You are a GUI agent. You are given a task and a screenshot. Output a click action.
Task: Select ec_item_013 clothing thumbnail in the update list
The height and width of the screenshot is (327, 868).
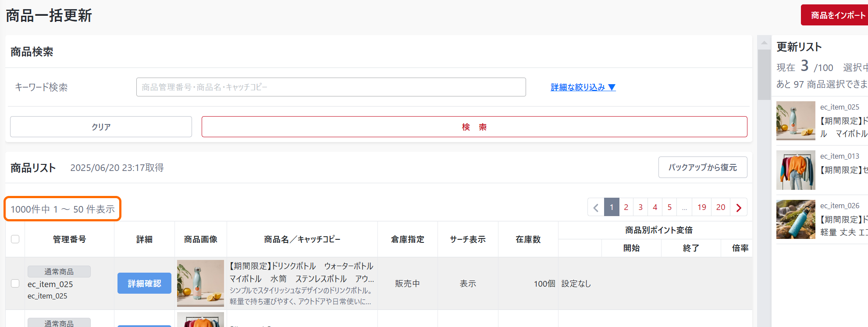pos(796,170)
